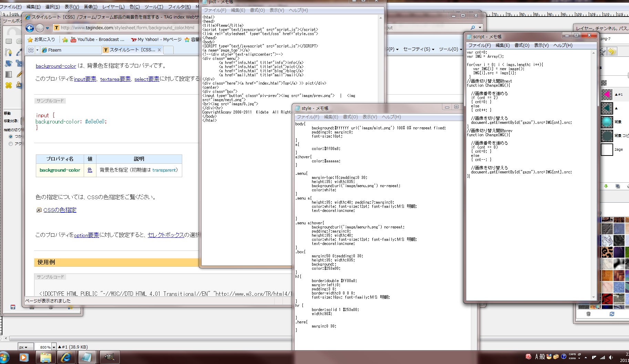Select GIMP heal tool
629x364 pixels.
click(x=9, y=85)
